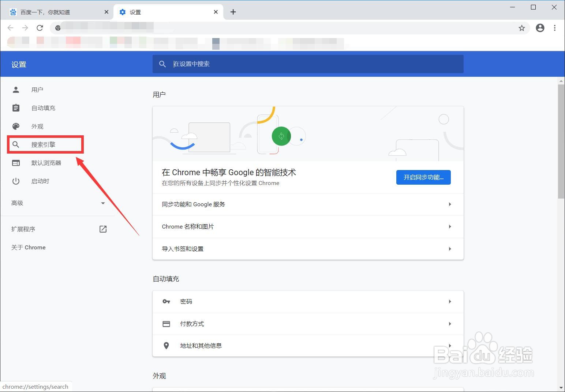This screenshot has height=392, width=565.
Task: Open 地址和其他信息 settings row
Action: [308, 346]
